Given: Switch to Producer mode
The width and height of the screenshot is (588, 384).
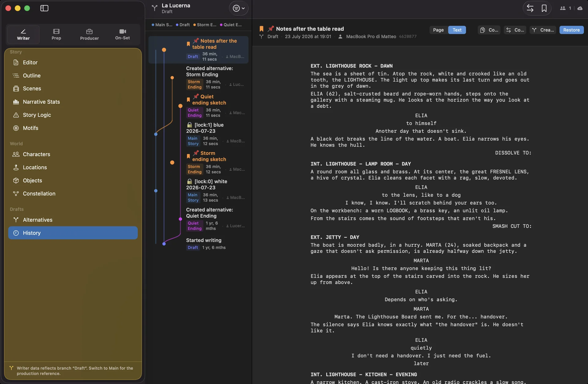Looking at the screenshot, I should [89, 35].
